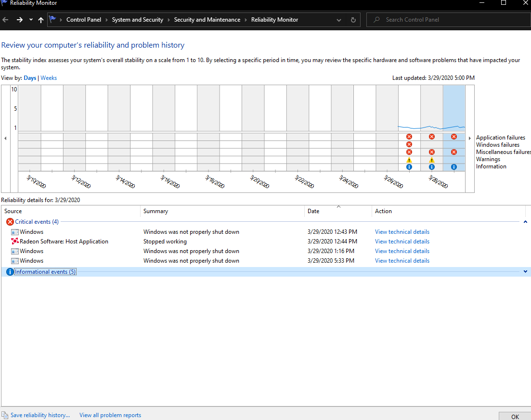Expand the chevron after Security and Maintenance
The width and height of the screenshot is (531, 420).
246,20
